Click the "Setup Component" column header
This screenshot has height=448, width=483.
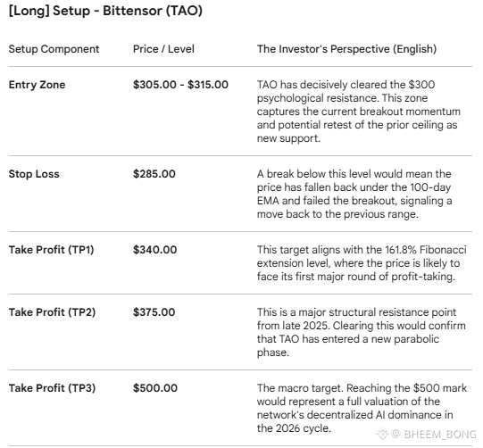click(54, 49)
